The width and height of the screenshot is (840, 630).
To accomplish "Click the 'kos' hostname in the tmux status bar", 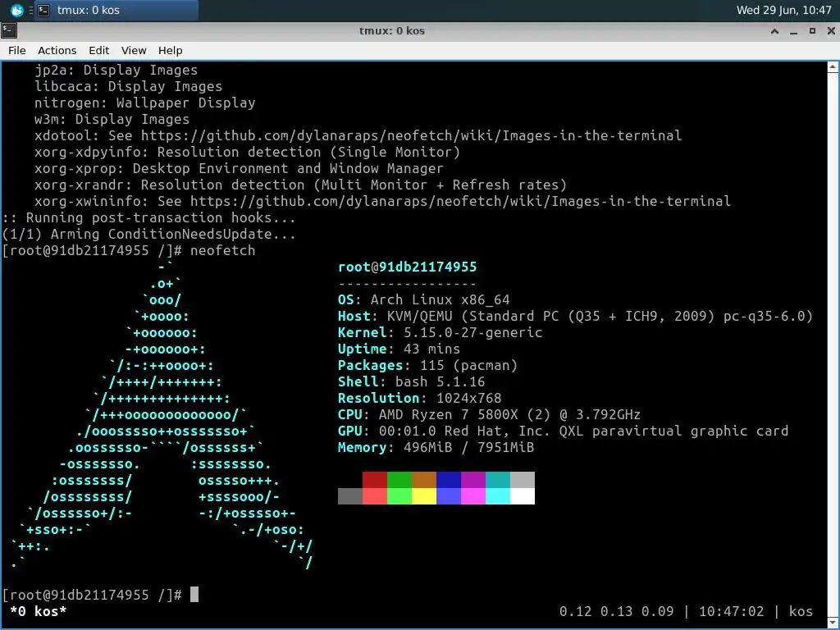I will [801, 611].
